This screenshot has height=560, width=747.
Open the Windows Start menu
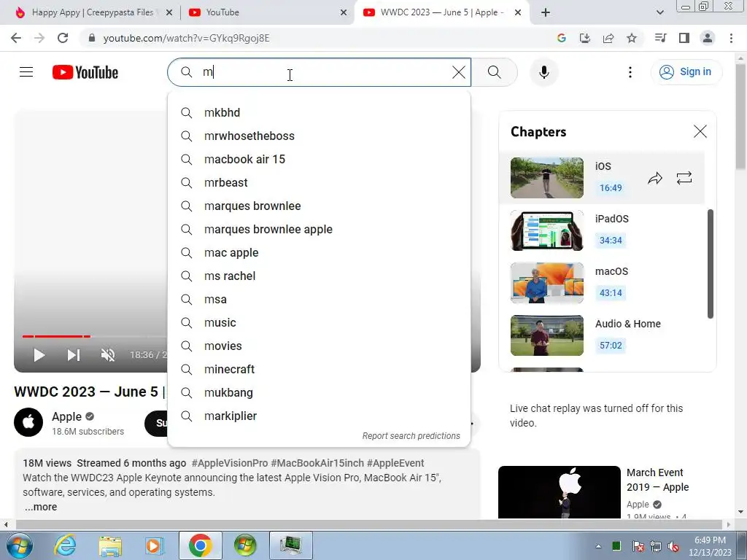pos(20,545)
